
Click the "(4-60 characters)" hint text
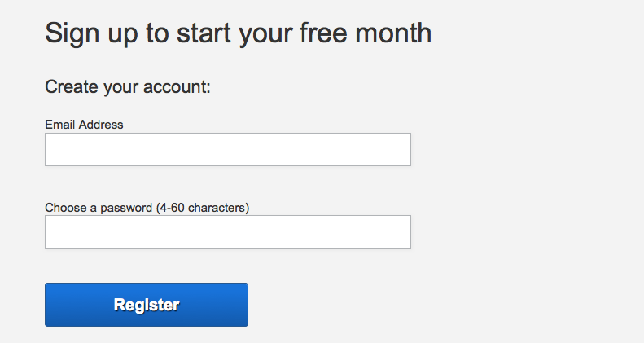point(202,208)
